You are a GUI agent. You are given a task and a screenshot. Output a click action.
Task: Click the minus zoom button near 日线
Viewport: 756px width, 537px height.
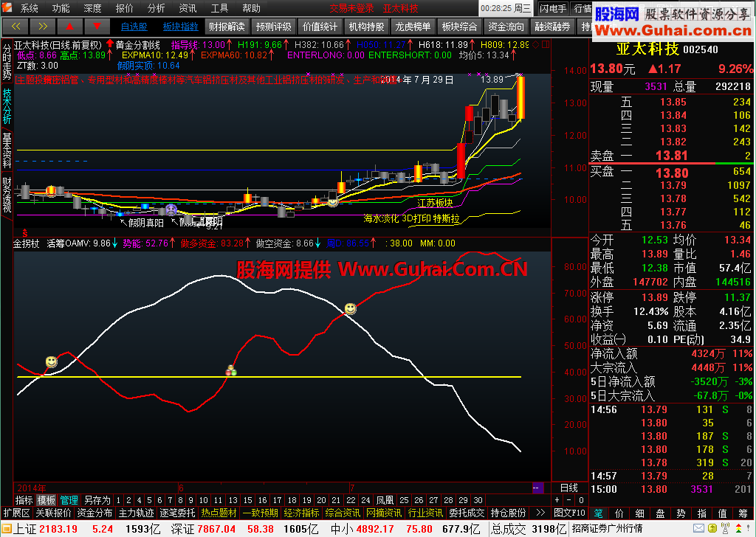(569, 500)
